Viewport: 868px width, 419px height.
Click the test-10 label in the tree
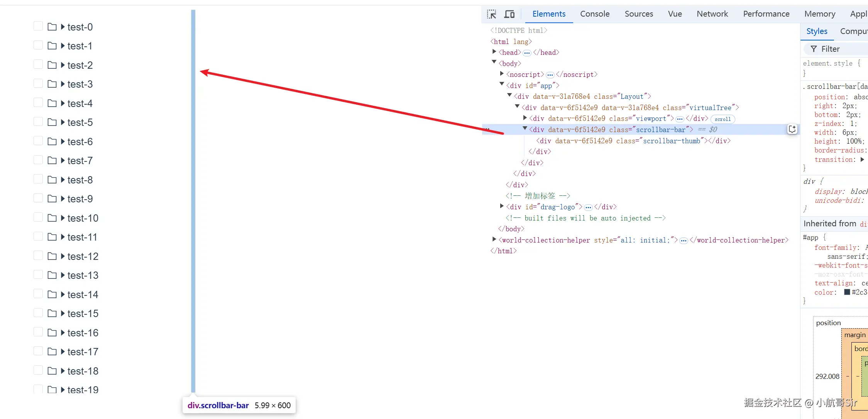tap(83, 218)
